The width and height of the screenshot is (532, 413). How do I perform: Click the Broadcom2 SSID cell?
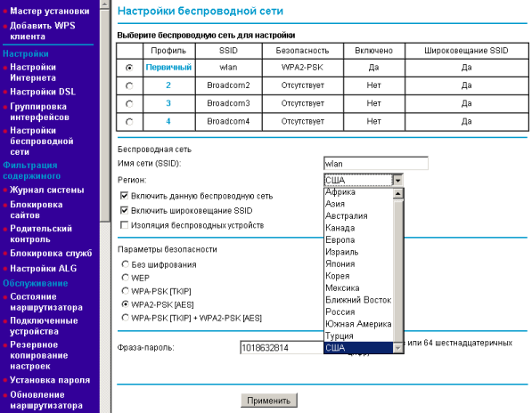point(228,85)
